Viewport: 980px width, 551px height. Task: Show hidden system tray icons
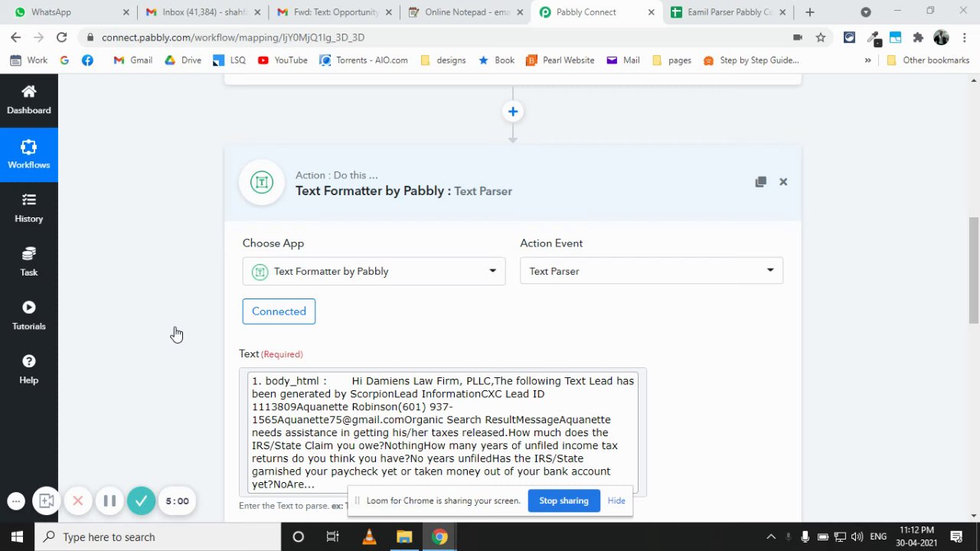pos(771,536)
